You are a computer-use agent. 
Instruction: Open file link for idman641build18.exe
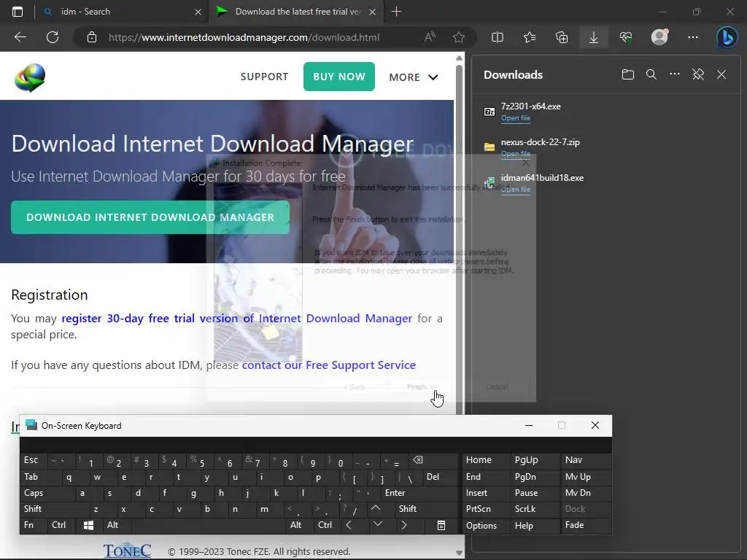(x=516, y=190)
